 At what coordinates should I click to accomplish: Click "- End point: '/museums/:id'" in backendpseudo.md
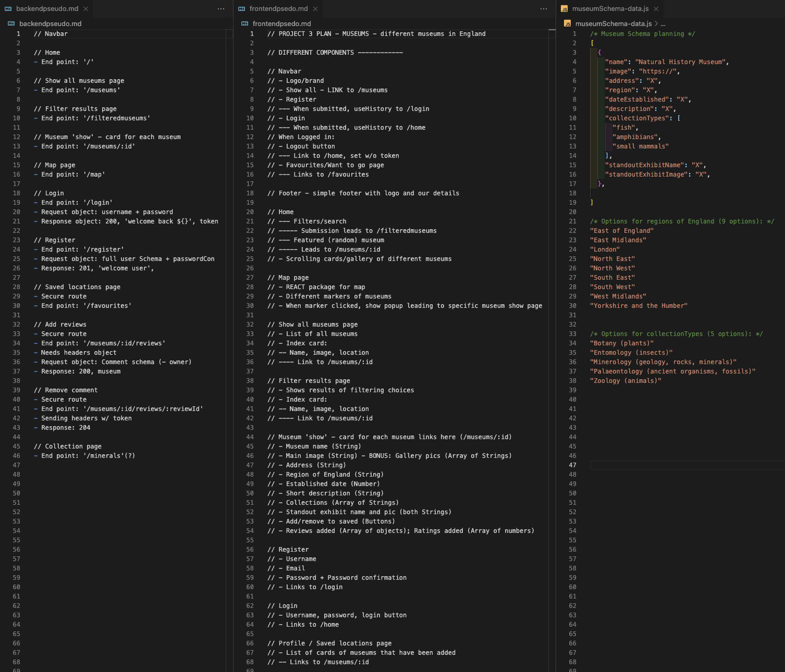coord(84,146)
